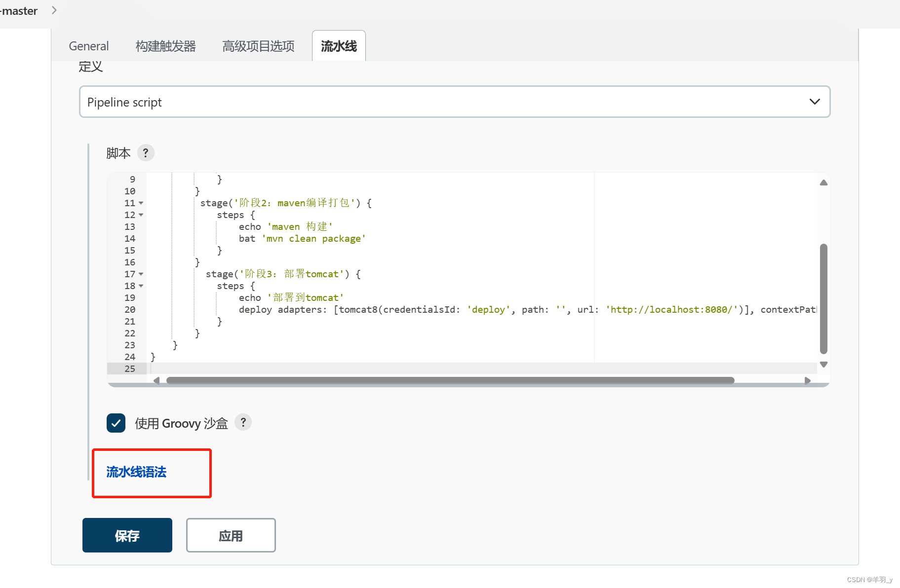Click the 定义 section label

[x=91, y=67]
